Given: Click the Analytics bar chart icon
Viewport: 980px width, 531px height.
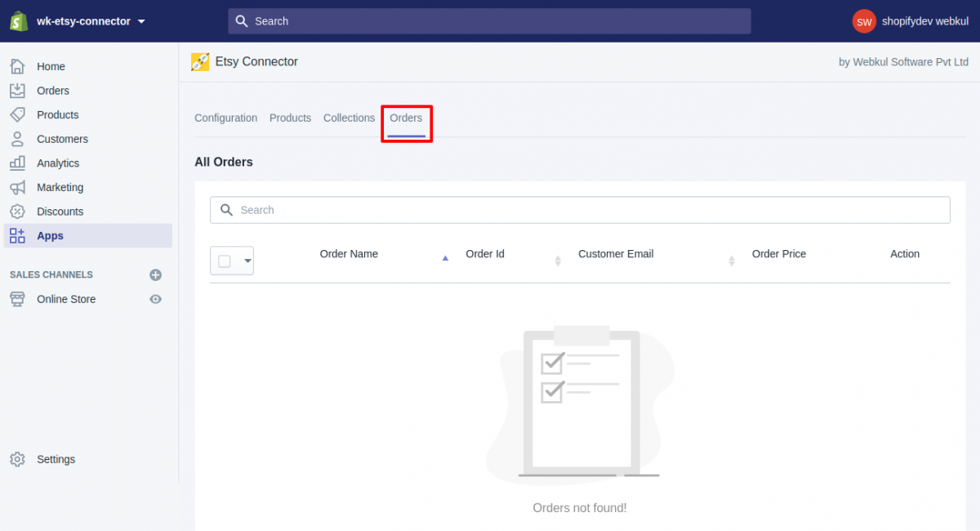Looking at the screenshot, I should tap(17, 163).
